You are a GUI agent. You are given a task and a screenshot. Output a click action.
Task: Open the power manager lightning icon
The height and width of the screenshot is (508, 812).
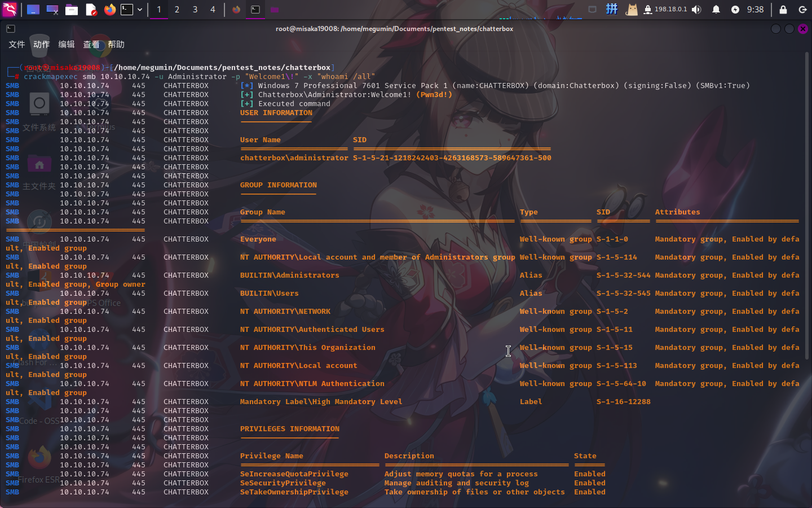coord(735,10)
